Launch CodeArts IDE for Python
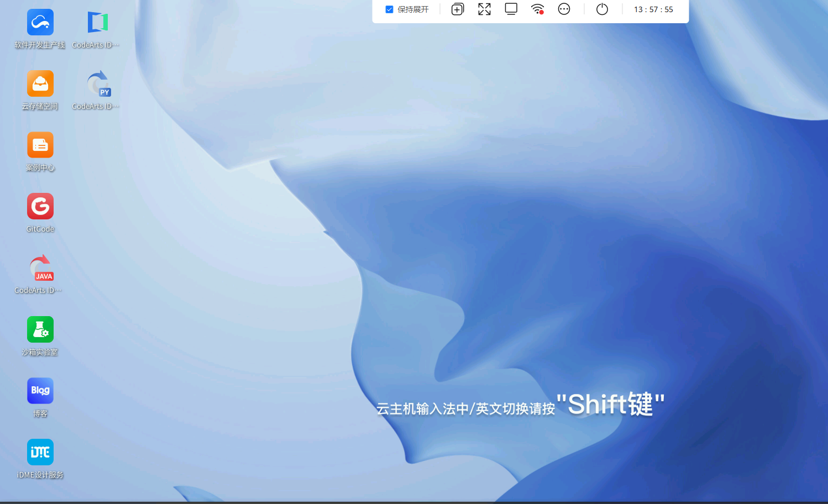 point(97,83)
